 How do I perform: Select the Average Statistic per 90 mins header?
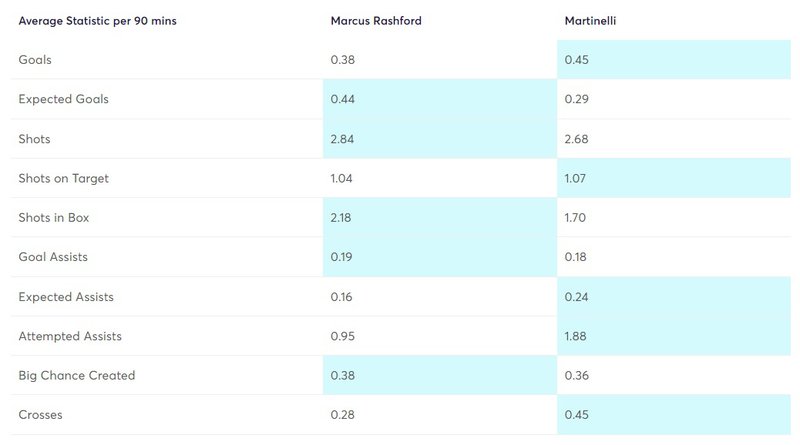coord(97,21)
